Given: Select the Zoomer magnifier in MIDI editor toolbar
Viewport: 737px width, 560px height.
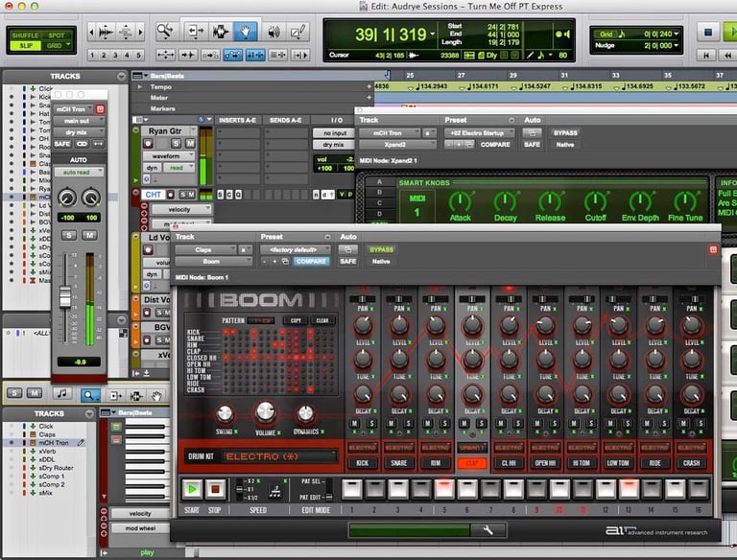Looking at the screenshot, I should click(x=90, y=396).
